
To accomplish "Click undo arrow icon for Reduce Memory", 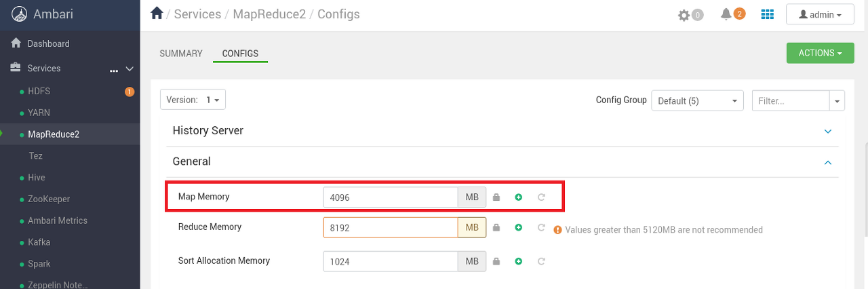I will (x=540, y=227).
